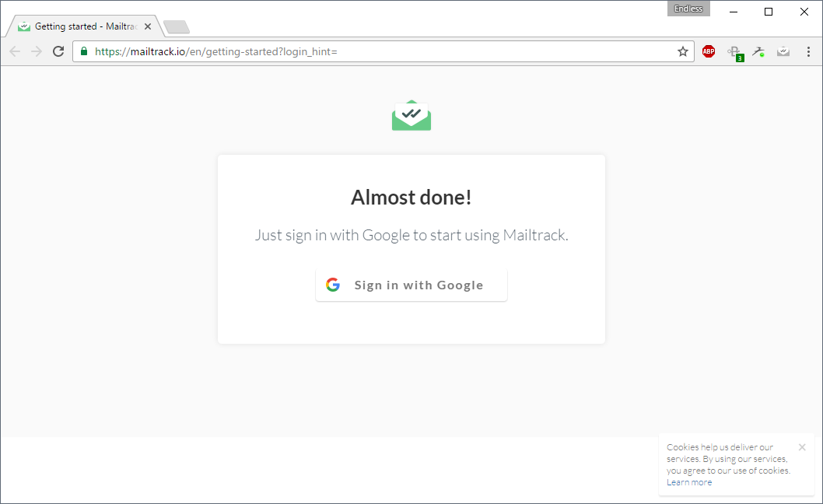The height and width of the screenshot is (504, 823).
Task: Open a new tab with the new-tab button
Action: pyautogui.click(x=177, y=26)
